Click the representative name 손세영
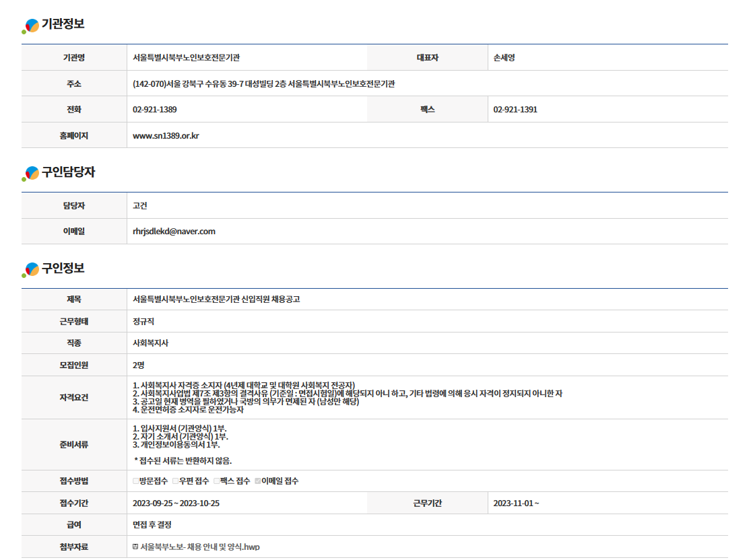The image size is (749, 560). click(504, 58)
